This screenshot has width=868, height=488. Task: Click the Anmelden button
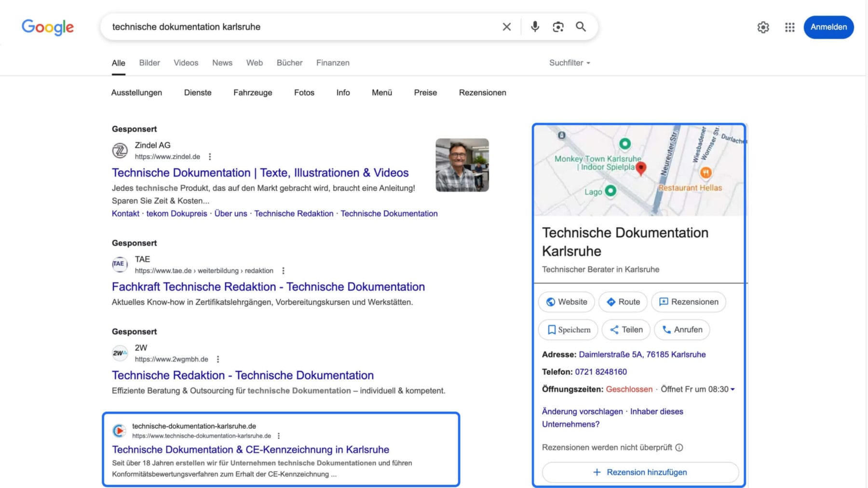[828, 27]
